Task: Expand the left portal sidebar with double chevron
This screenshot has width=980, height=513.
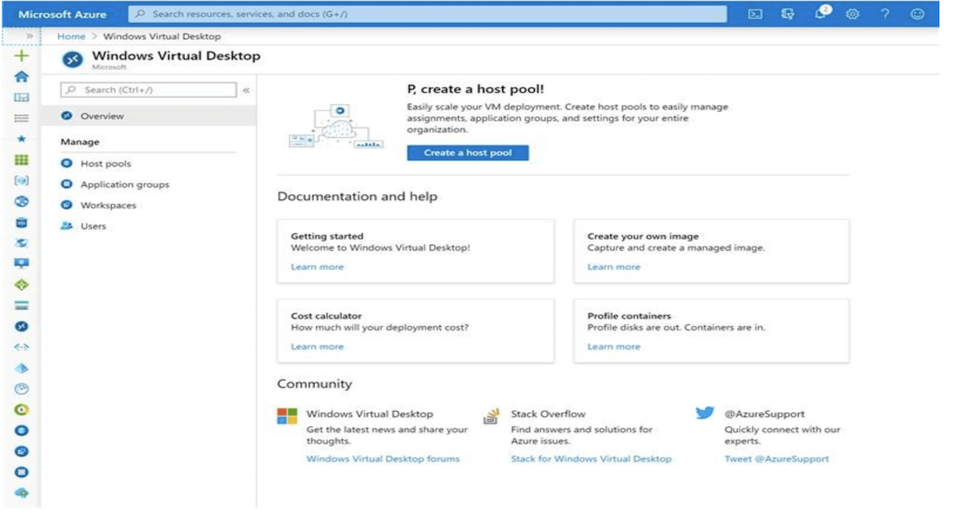Action: tap(29, 37)
